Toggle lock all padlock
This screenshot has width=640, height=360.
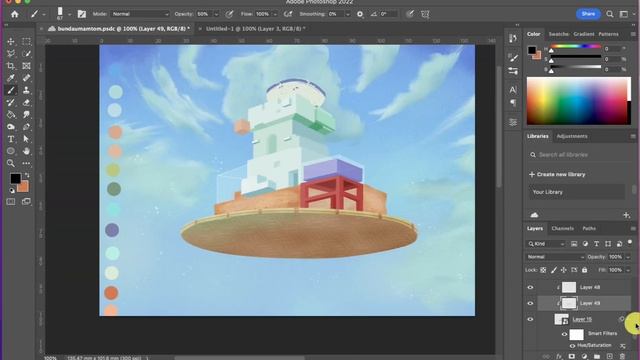coord(584,270)
